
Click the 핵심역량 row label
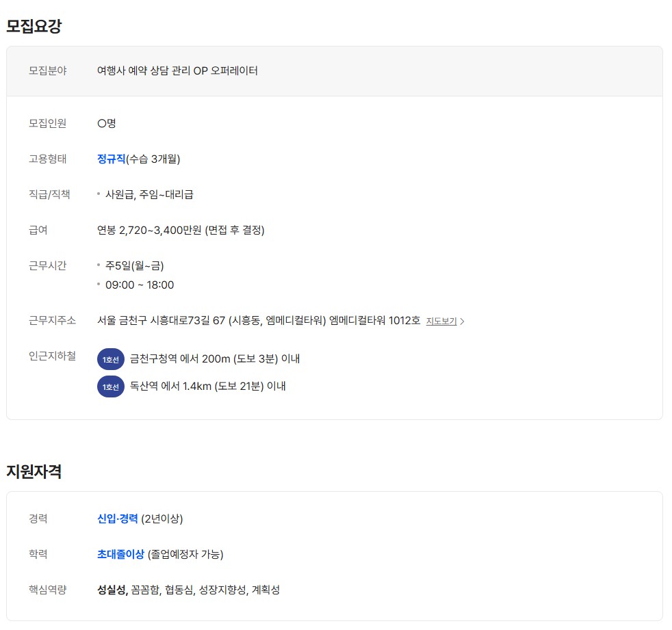48,590
